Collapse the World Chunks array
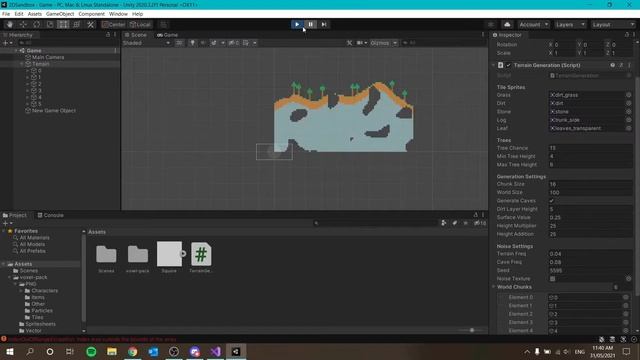This screenshot has height=360, width=640. click(493, 287)
